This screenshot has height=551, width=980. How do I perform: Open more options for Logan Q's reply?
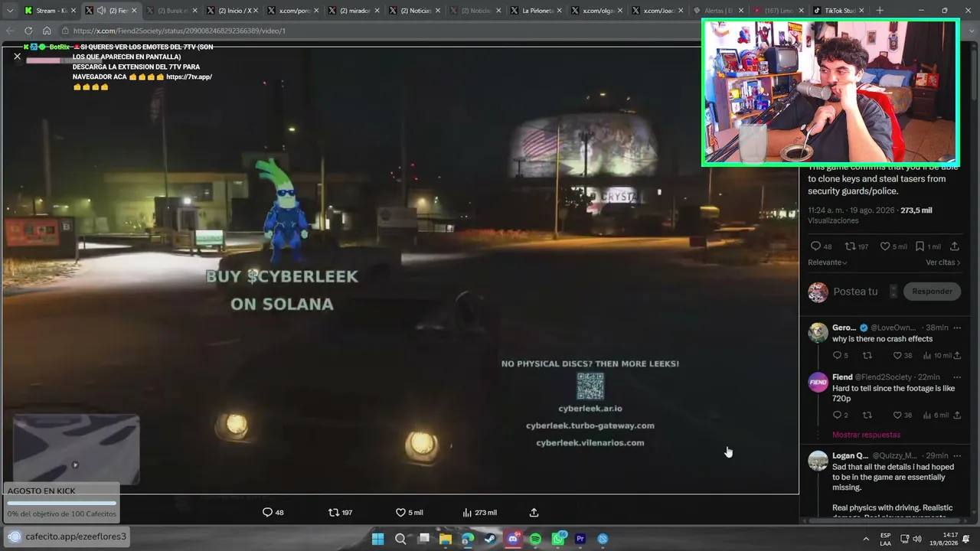coord(956,456)
